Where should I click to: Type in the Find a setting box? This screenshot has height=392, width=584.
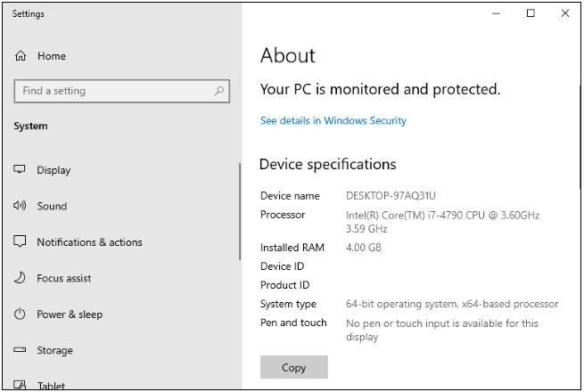[111, 91]
